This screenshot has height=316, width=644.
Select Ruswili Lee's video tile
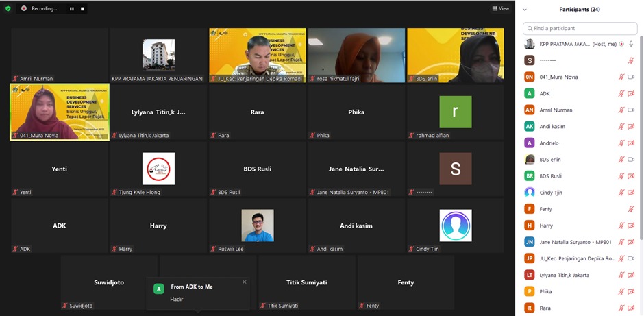257,226
